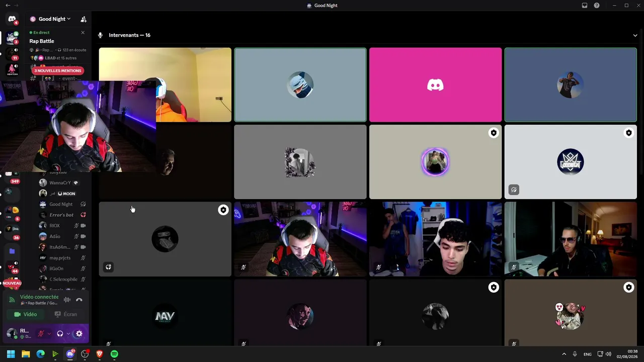Click the moderator badge on purple-ring avatar tile
Viewport: 644px width, 362px height.
494,133
